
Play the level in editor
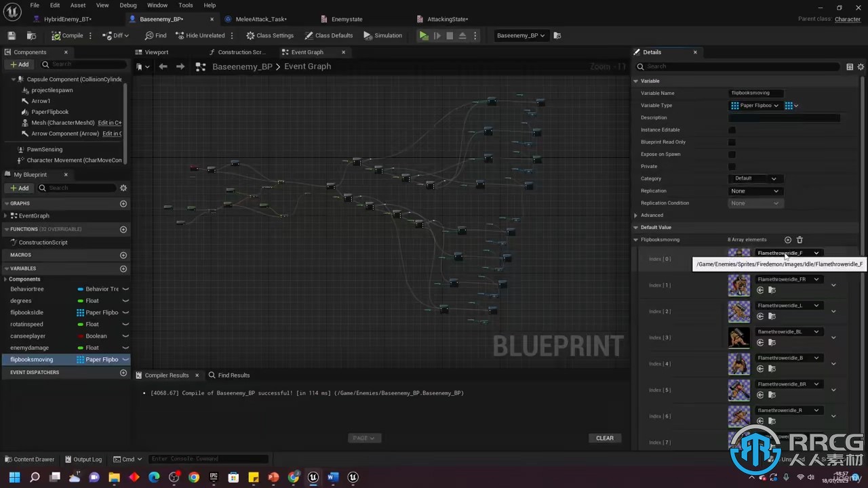[424, 35]
